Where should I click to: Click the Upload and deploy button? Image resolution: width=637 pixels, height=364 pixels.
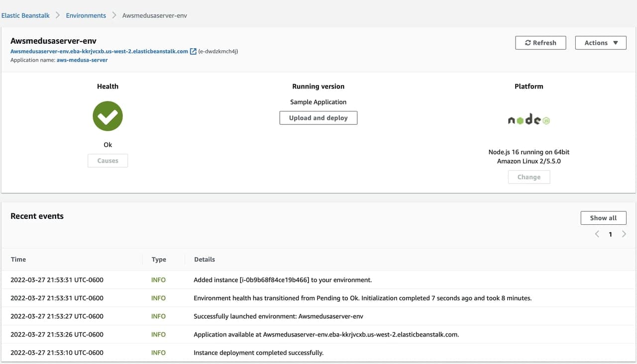point(318,118)
